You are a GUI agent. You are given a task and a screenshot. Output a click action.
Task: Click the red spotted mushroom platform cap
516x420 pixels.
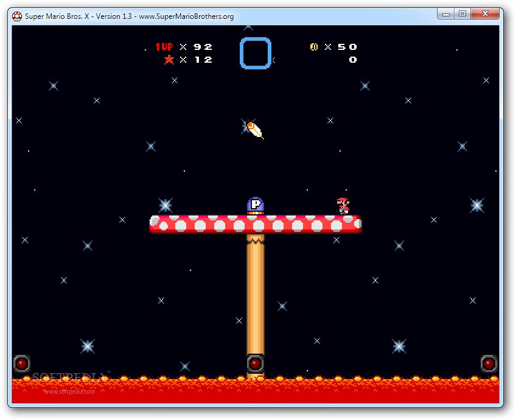pos(256,224)
